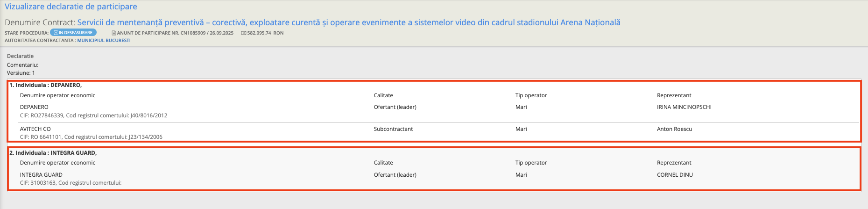Select the DEPANERO operator name in first table
868x209 pixels.
pos(34,107)
